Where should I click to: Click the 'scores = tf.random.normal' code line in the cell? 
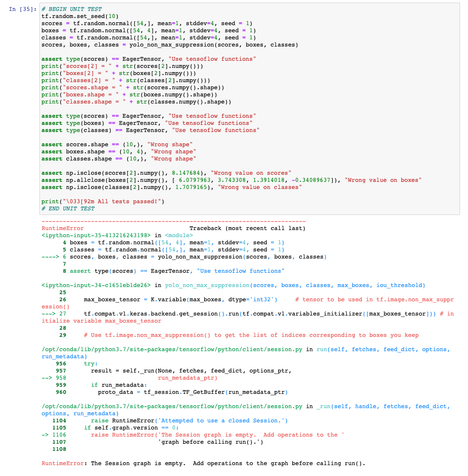(x=147, y=23)
